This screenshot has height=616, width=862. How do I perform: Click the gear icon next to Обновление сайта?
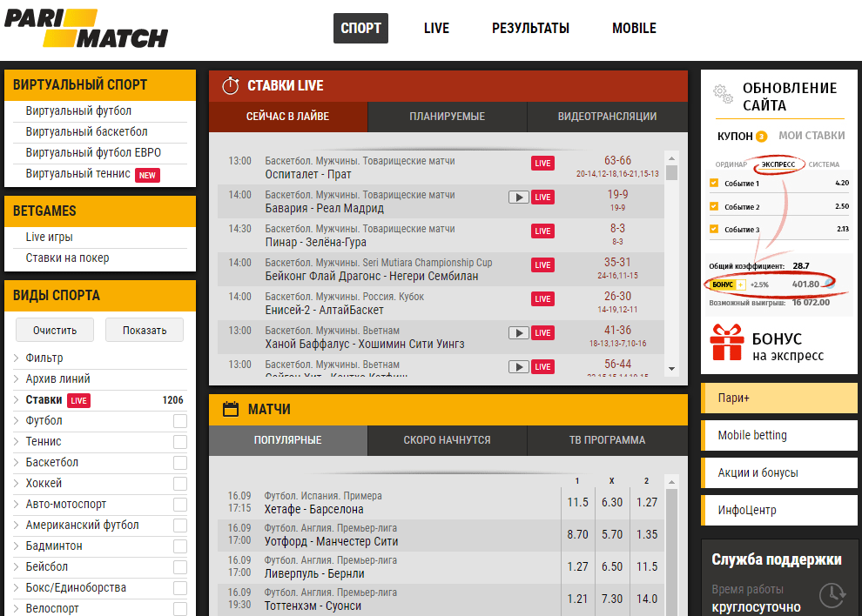(723, 94)
